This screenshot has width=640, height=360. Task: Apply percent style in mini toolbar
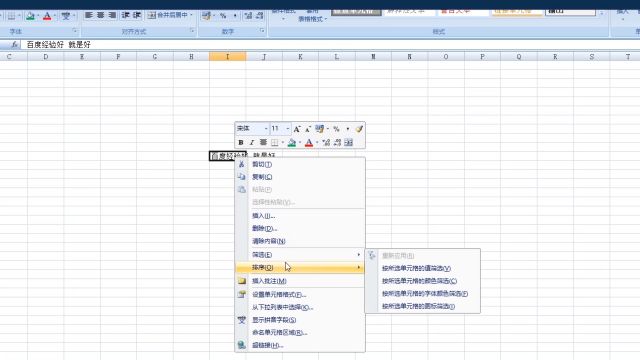(x=336, y=129)
